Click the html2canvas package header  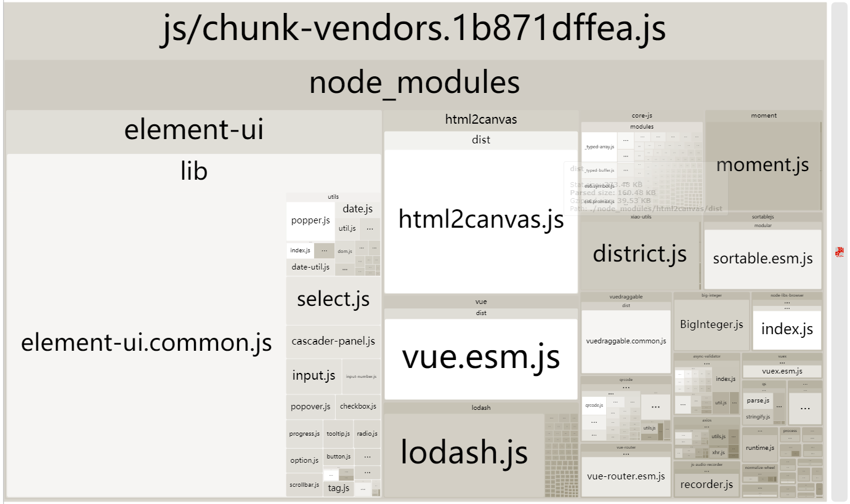point(481,120)
